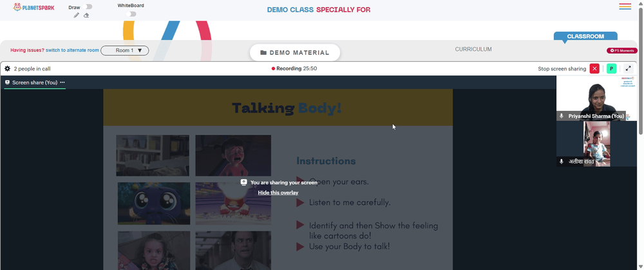Click 'You are sharing your screen' text
Screen dimensions: 644x270
tap(284, 182)
